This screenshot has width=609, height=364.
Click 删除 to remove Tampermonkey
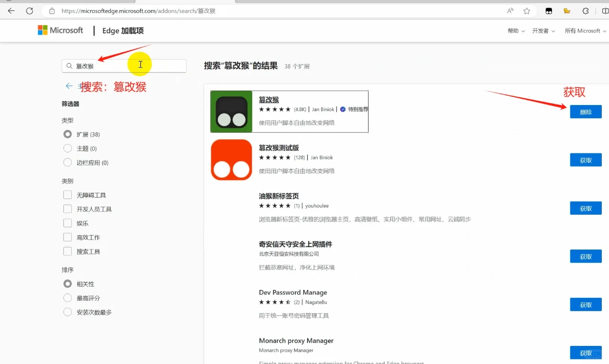pyautogui.click(x=586, y=111)
